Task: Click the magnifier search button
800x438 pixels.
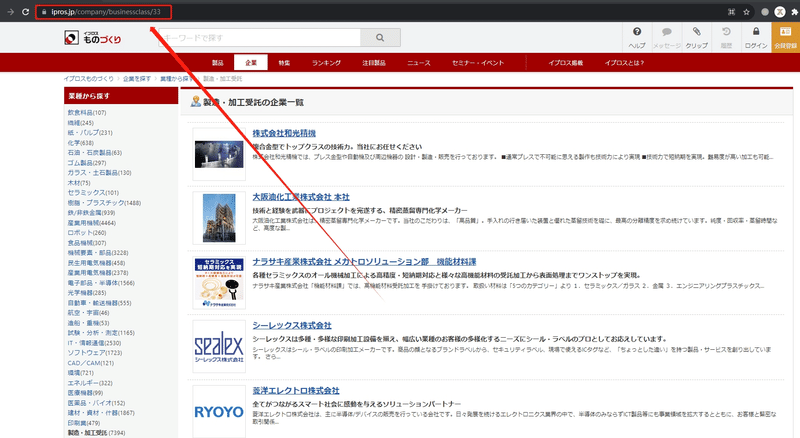Action: (380, 37)
